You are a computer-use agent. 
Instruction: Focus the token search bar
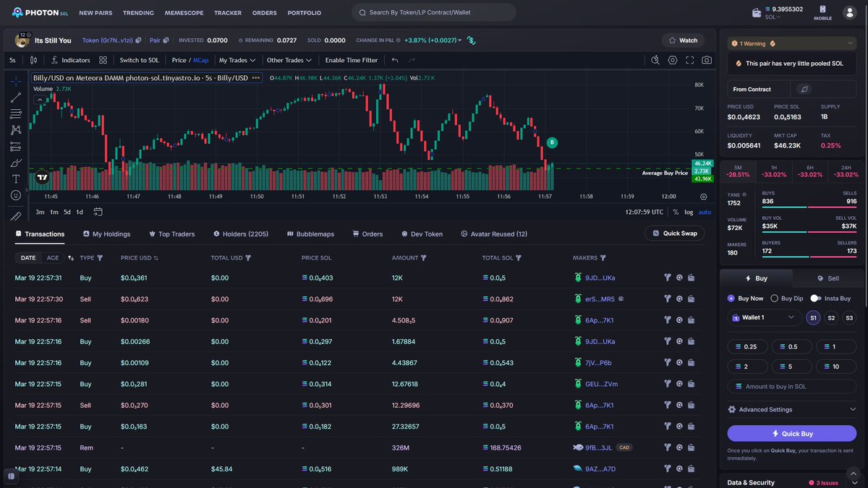(x=434, y=12)
